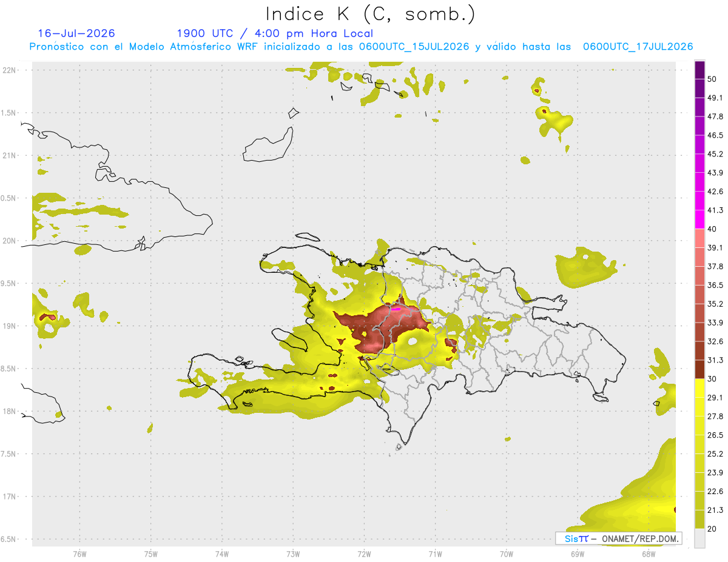Click the 20N latitude label
Image resolution: width=728 pixels, height=562 pixels.
[9, 241]
